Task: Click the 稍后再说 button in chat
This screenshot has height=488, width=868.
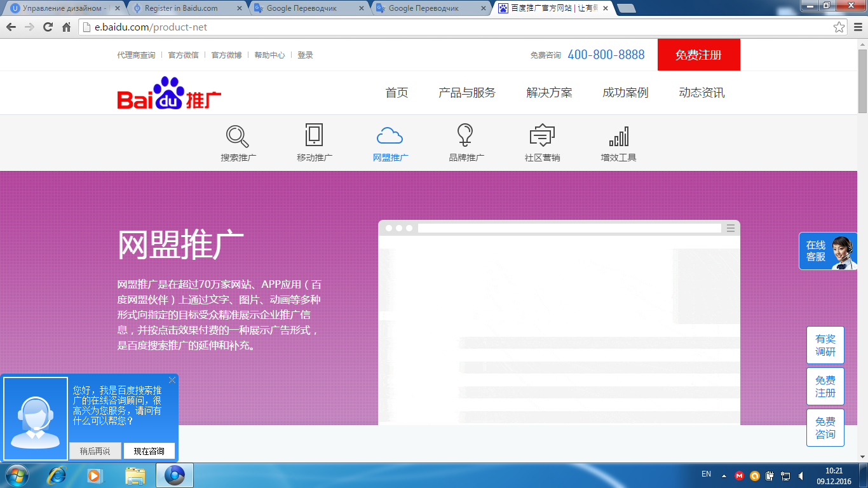Action: (95, 451)
